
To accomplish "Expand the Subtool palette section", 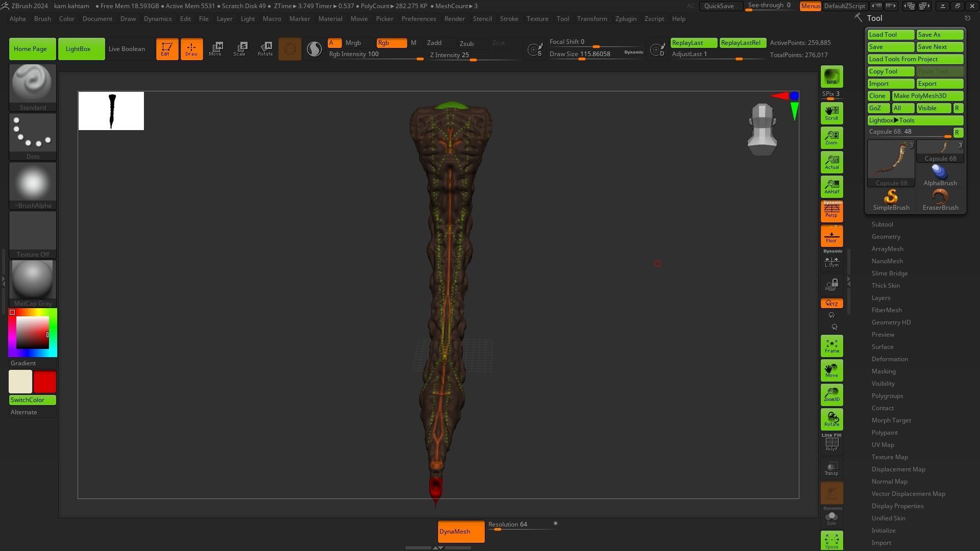I will click(x=882, y=224).
